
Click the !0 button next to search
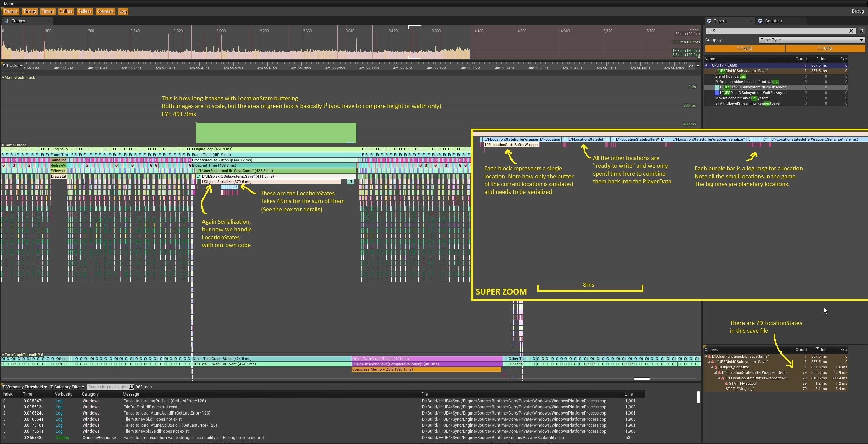(x=861, y=31)
